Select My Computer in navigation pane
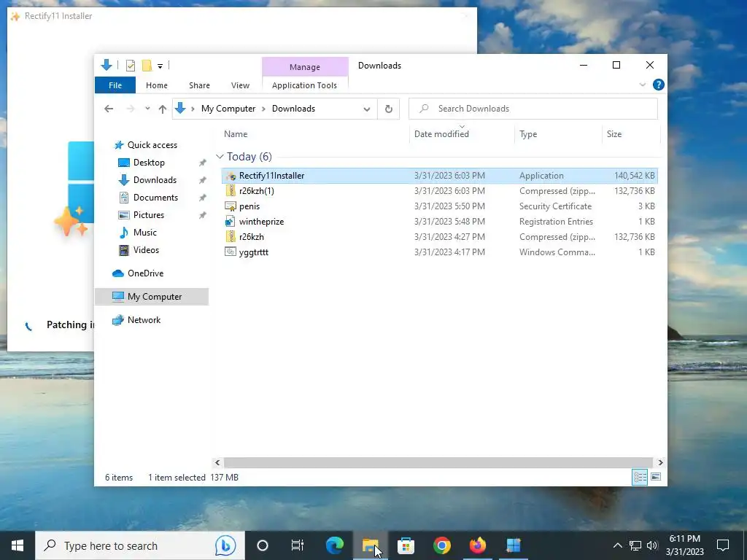The width and height of the screenshot is (747, 560). click(x=152, y=297)
